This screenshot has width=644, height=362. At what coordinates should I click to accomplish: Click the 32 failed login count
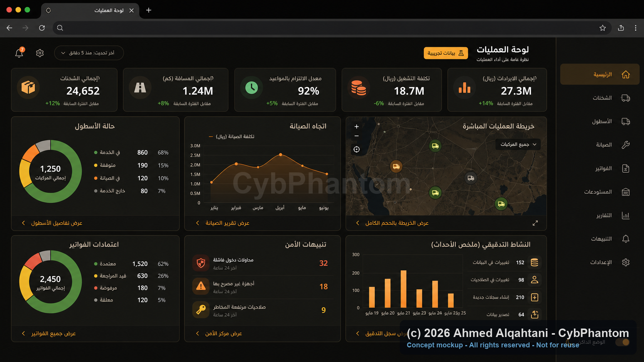pyautogui.click(x=324, y=263)
